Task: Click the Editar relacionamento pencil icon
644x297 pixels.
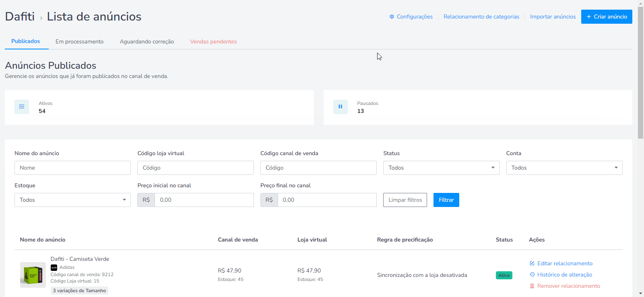Action: (532, 263)
